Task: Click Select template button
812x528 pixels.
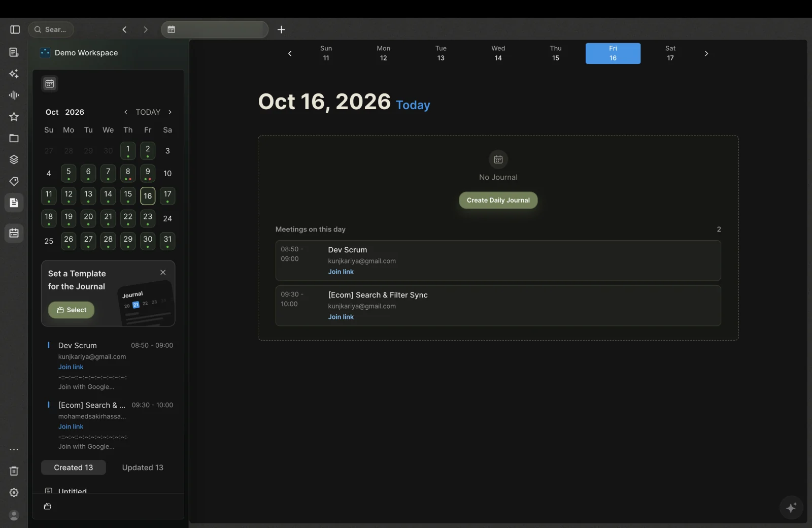Action: point(71,310)
